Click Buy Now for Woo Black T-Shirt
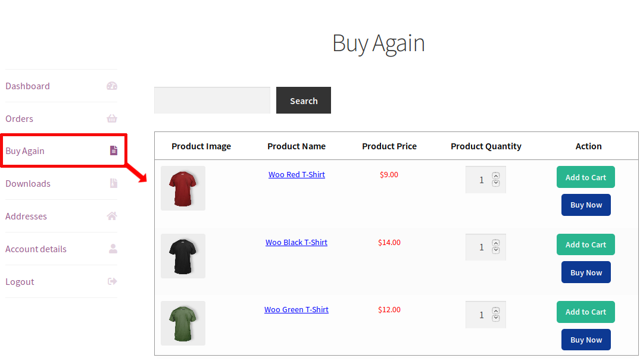 click(585, 272)
